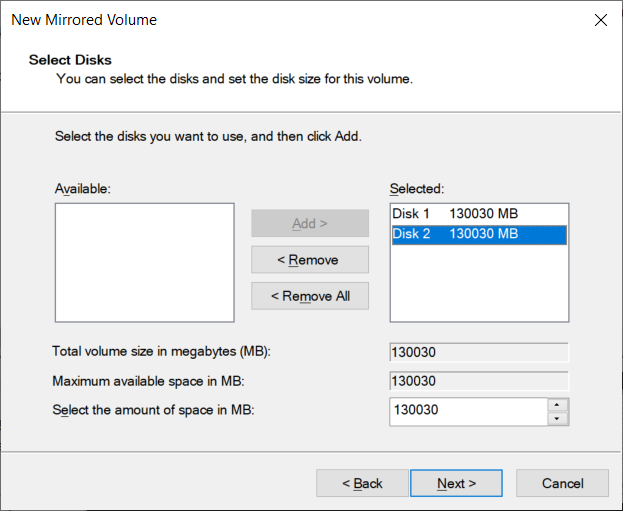Remove the selected disk with < Remove
The height and width of the screenshot is (511, 623).
click(x=310, y=260)
